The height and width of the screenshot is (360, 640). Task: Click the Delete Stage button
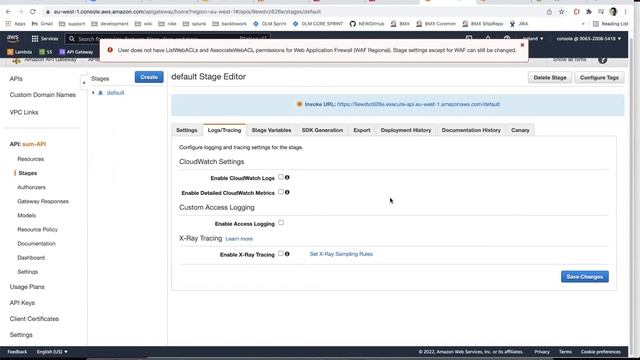pos(550,78)
